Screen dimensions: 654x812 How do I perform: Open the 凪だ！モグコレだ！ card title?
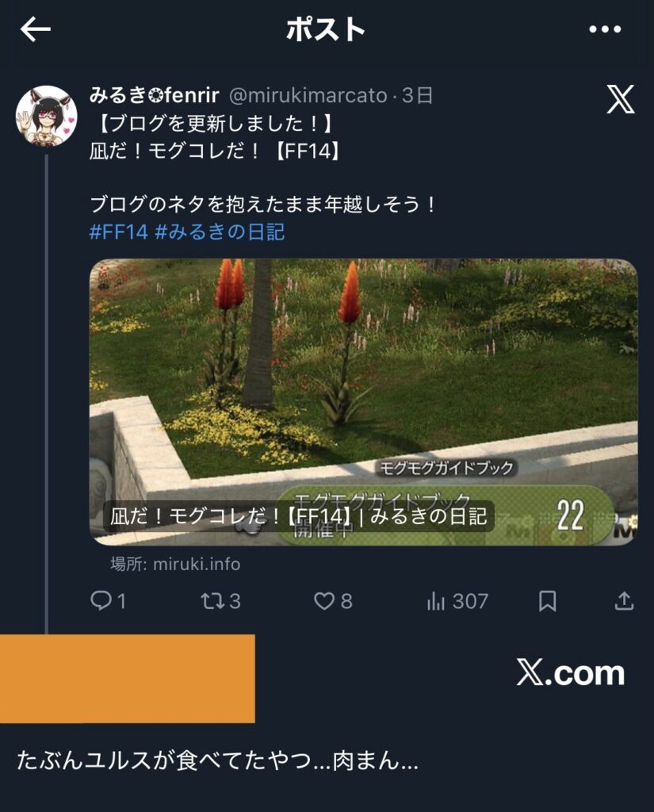(298, 516)
